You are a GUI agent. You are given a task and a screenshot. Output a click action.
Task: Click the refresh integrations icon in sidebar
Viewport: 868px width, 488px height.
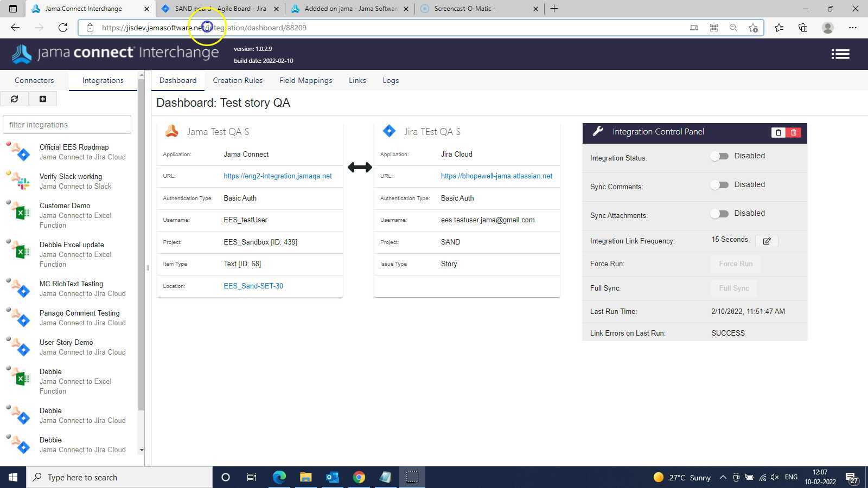tap(15, 99)
